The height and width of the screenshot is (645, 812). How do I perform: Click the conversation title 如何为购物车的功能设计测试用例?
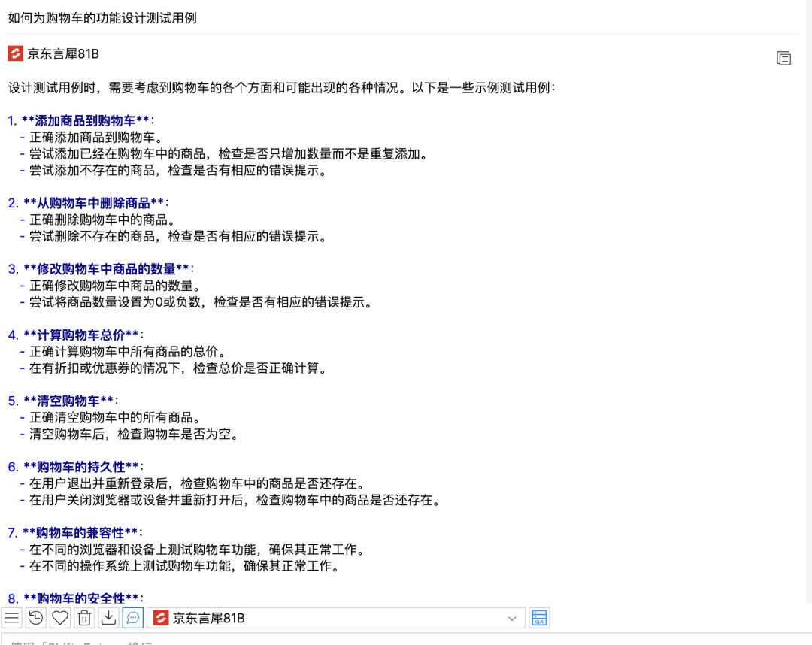tap(101, 17)
